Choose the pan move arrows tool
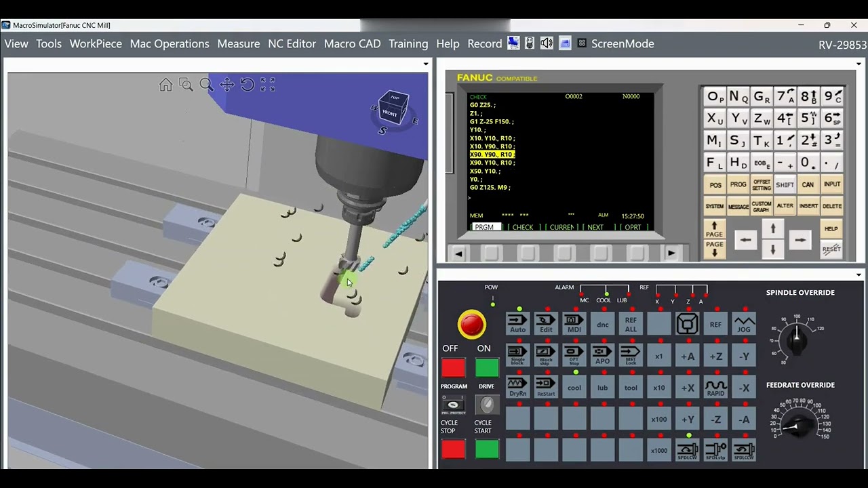Image resolution: width=868 pixels, height=488 pixels. pos(226,85)
